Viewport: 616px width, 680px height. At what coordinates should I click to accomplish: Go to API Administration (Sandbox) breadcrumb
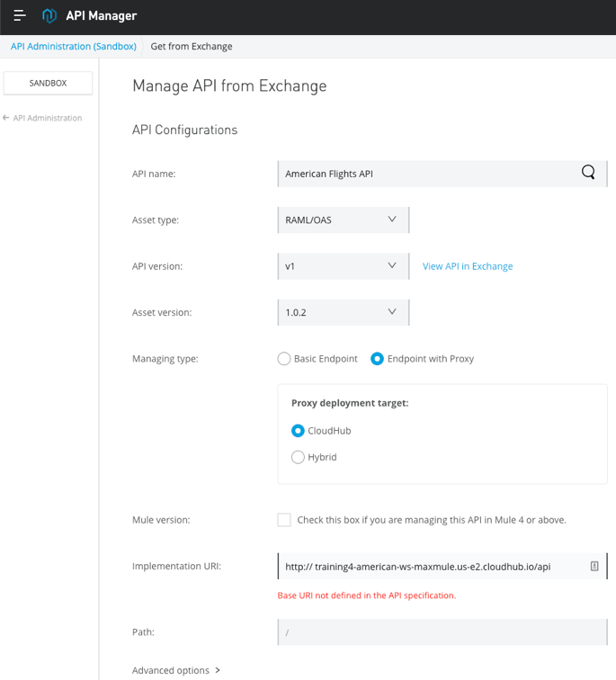tap(73, 47)
